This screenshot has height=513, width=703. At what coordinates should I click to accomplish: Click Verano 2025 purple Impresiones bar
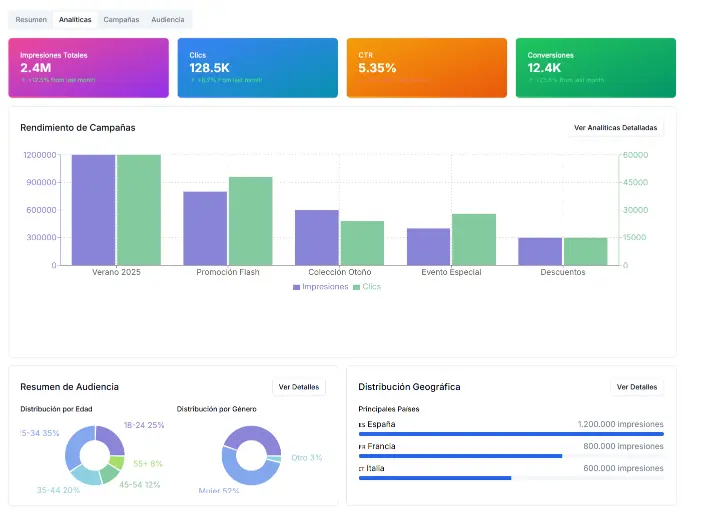pos(94,210)
